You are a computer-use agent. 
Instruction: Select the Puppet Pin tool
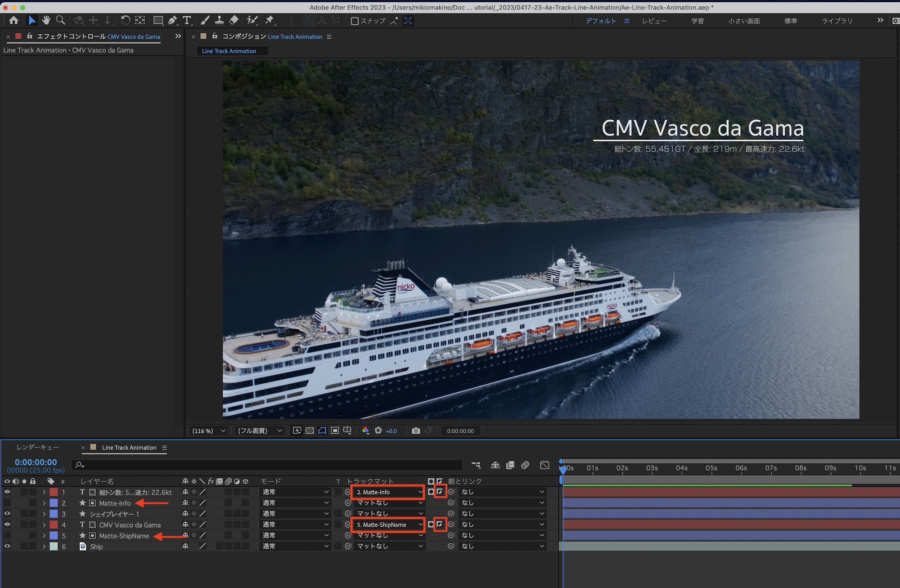tap(269, 20)
